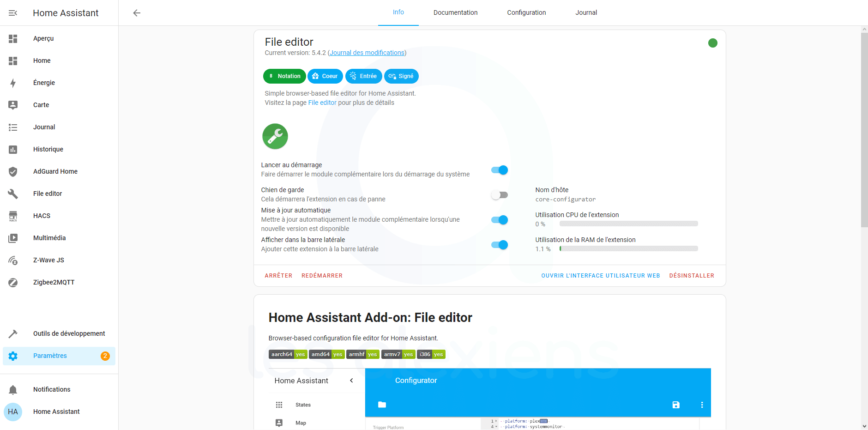Switch to the Info tab
Screen dimensions: 868x430
coord(398,12)
